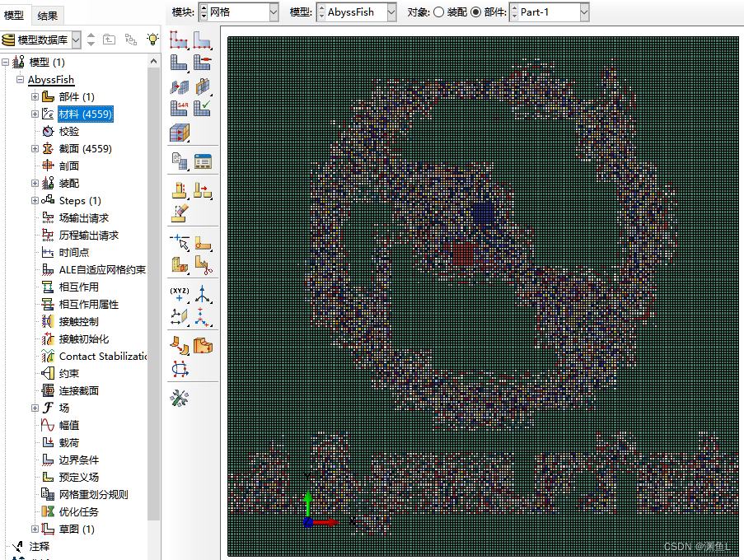Screen dimensions: 744x560
Task: Run the Verify Mesh checkmark tool
Action: point(203,109)
